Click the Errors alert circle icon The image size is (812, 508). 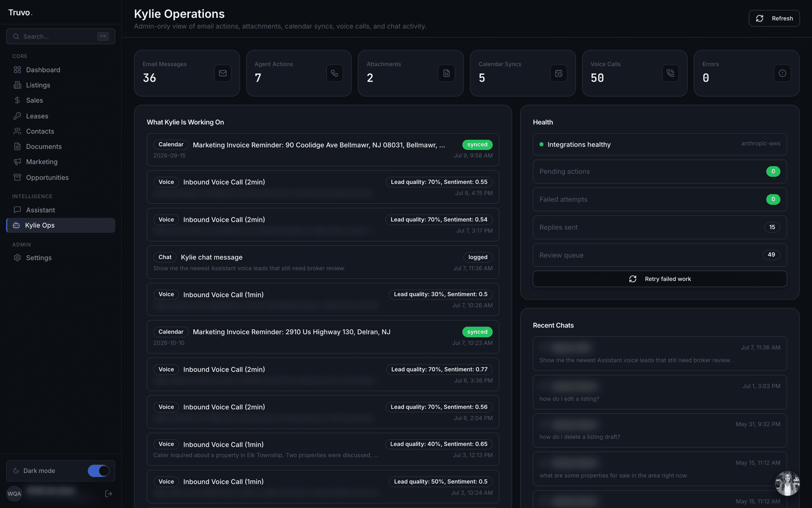pos(782,73)
